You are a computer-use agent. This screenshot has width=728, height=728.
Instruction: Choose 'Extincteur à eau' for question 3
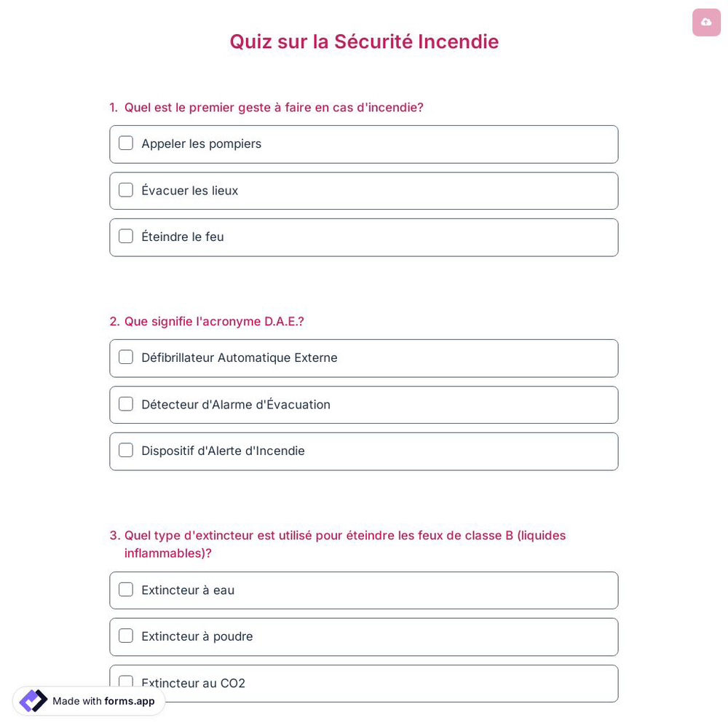tap(125, 590)
